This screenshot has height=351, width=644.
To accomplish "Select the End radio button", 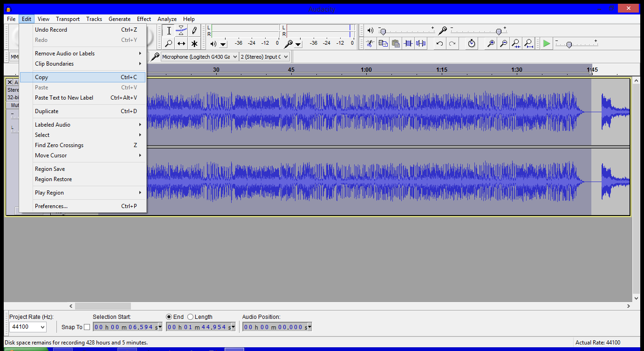I will point(169,317).
